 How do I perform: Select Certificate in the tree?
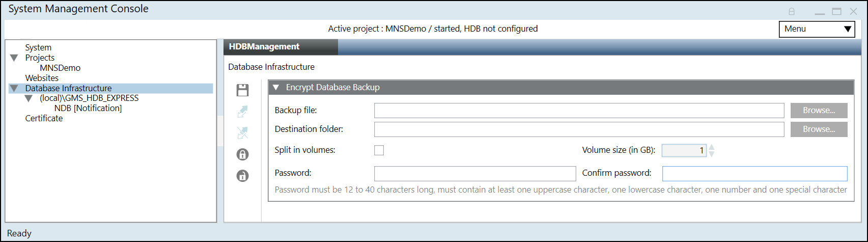pos(44,118)
